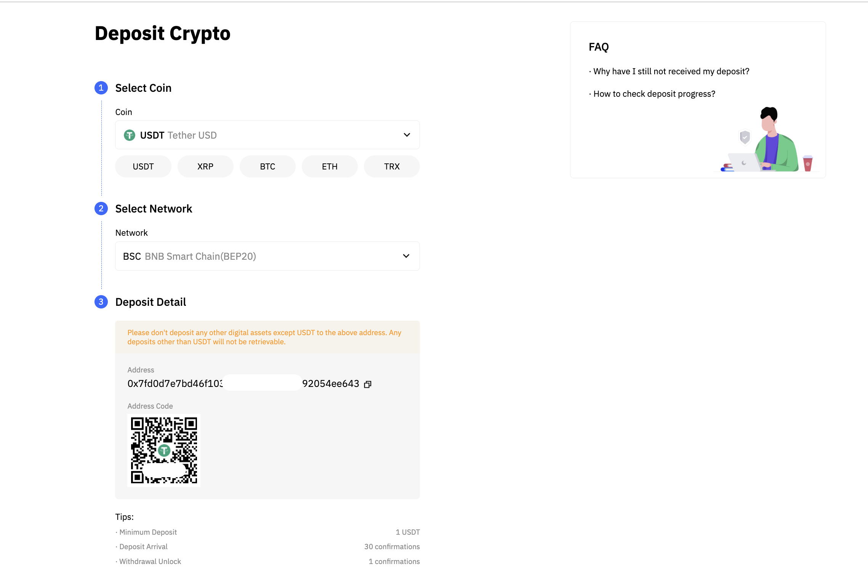The width and height of the screenshot is (868, 588).
Task: Select the USDT quick coin chip
Action: [x=143, y=166]
